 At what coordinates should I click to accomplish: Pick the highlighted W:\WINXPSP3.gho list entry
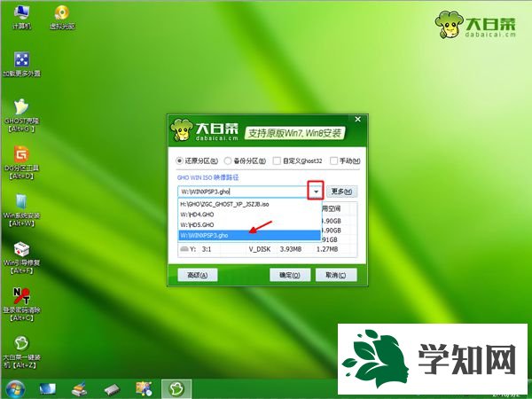[249, 235]
